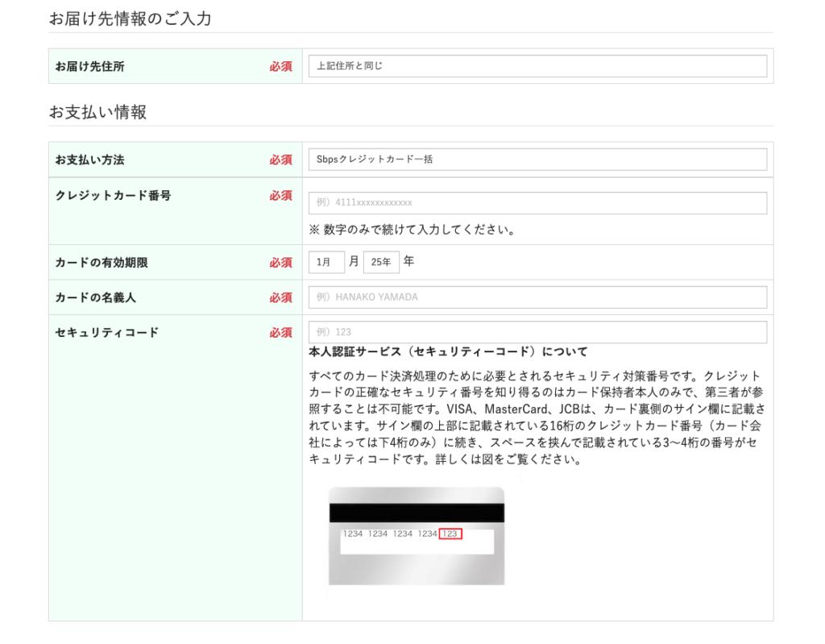Expand the expiry year selector showing 25年

pos(381,262)
